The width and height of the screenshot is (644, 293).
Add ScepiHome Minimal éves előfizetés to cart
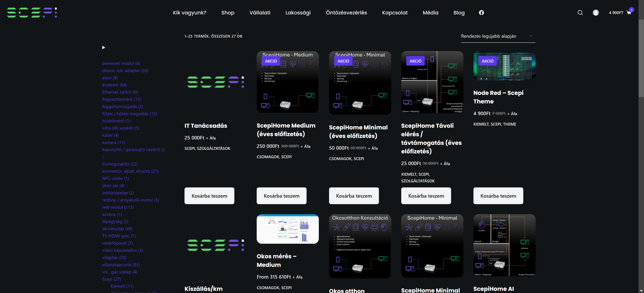click(x=354, y=196)
